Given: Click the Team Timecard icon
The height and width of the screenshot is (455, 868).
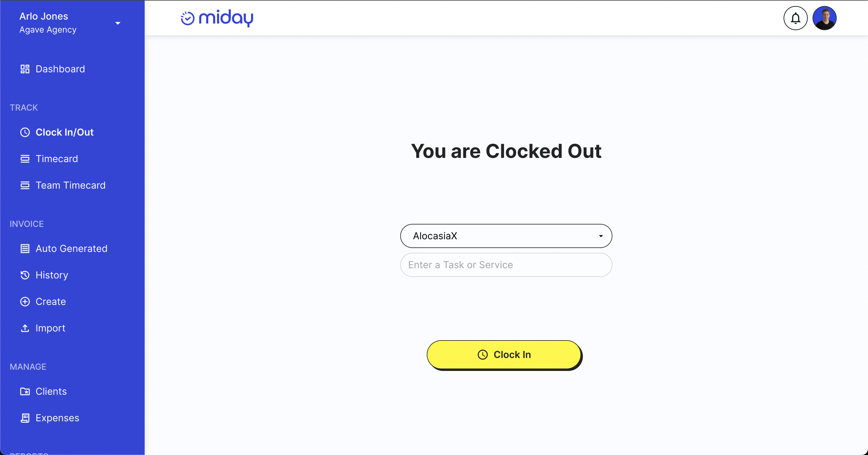Looking at the screenshot, I should (x=25, y=185).
